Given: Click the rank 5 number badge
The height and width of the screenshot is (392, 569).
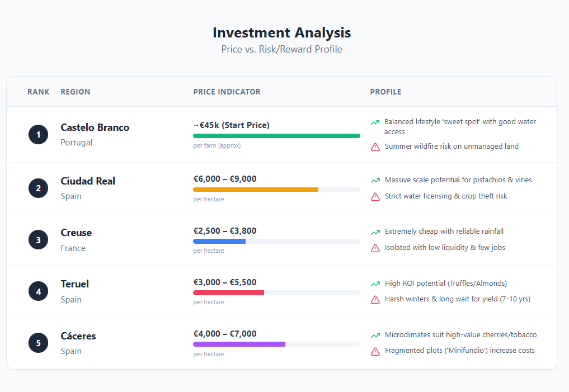Looking at the screenshot, I should (38, 343).
